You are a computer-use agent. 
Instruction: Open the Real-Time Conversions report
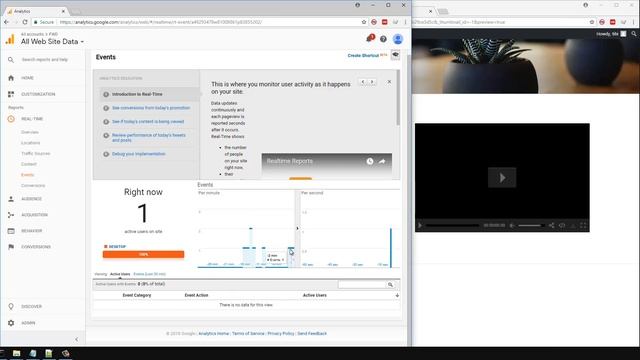point(33,185)
